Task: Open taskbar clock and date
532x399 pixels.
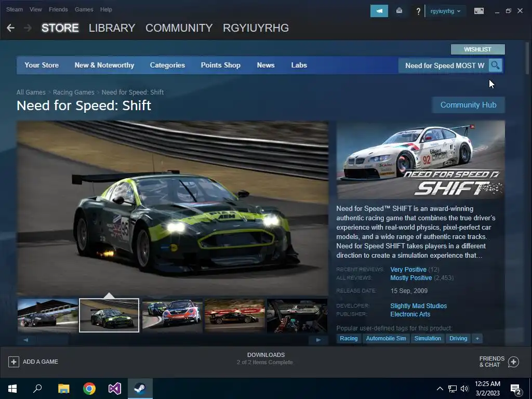Action: tap(487, 389)
